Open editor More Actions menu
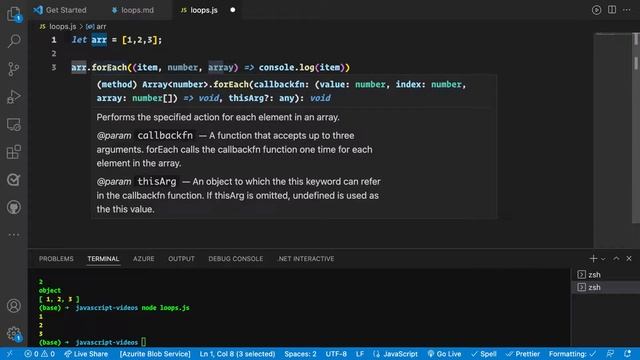The width and height of the screenshot is (640, 360). pyautogui.click(x=627, y=10)
